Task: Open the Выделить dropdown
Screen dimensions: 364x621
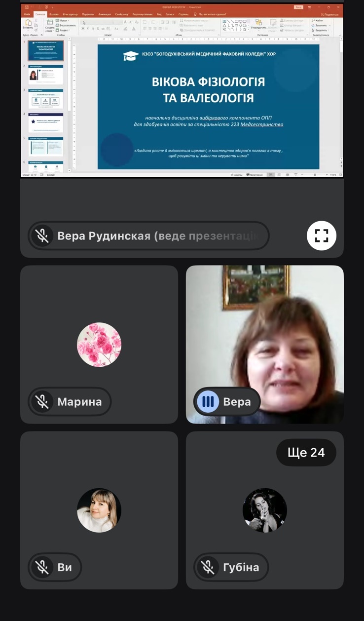Action: click(320, 30)
